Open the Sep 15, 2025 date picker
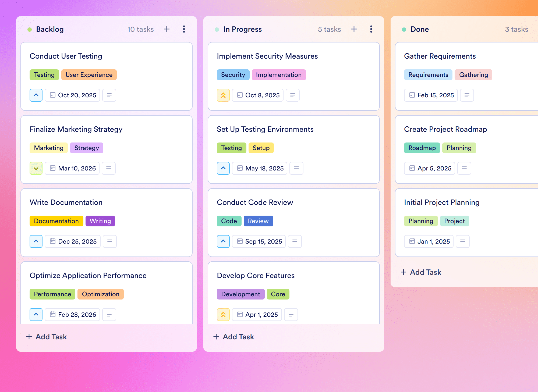 tap(259, 241)
